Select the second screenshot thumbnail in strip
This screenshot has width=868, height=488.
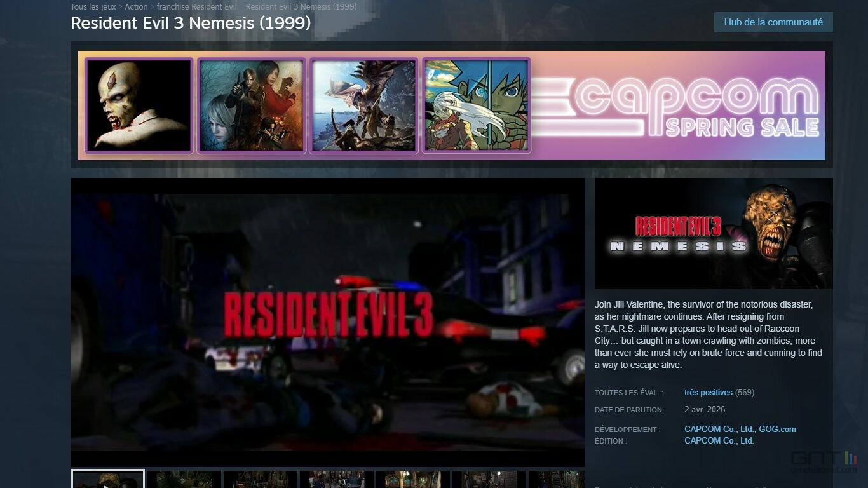[184, 480]
